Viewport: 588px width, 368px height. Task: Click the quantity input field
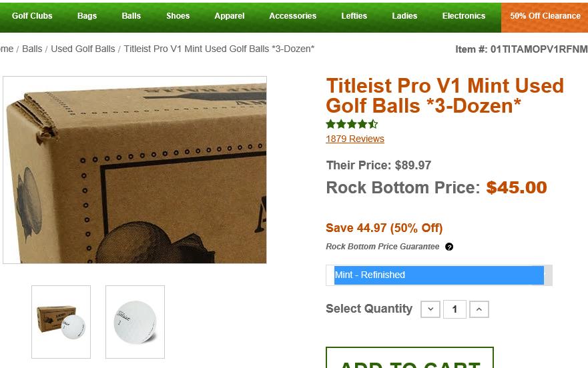tap(455, 309)
